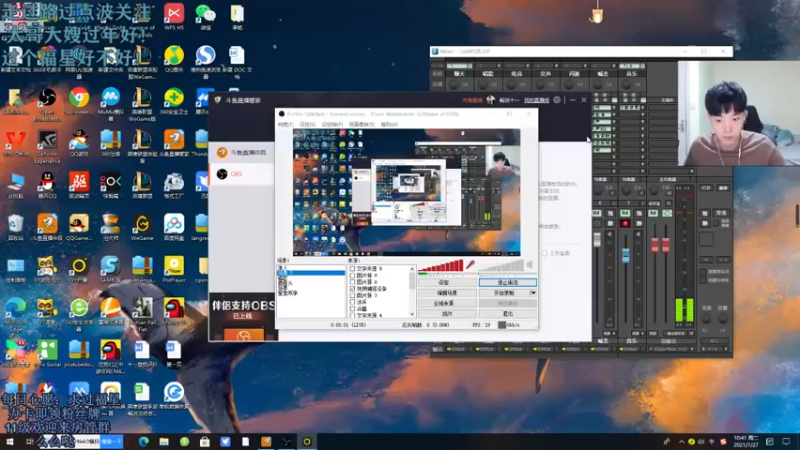Mute the microphone icon in OBS
The height and width of the screenshot is (450, 800).
pyautogui.click(x=470, y=265)
